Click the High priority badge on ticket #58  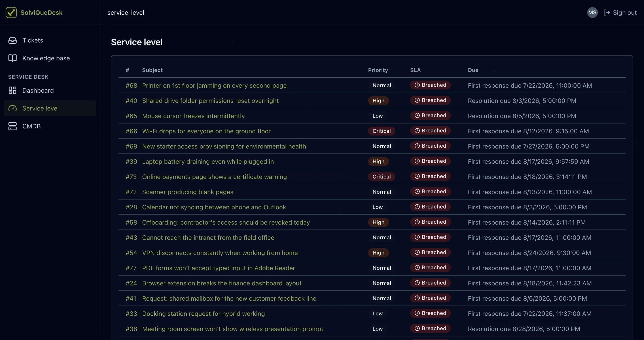coord(378,223)
